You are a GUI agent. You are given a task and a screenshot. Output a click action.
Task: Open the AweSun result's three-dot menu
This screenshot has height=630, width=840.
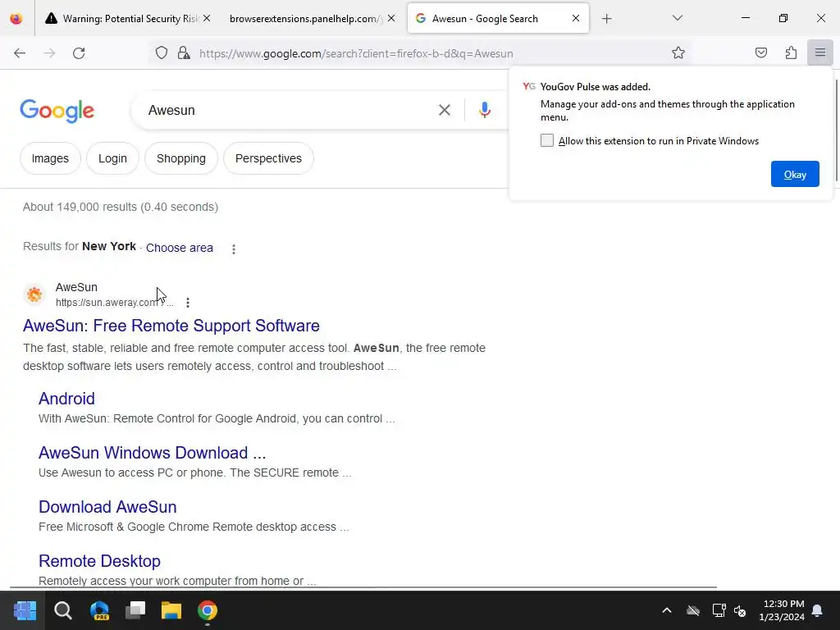pyautogui.click(x=188, y=302)
